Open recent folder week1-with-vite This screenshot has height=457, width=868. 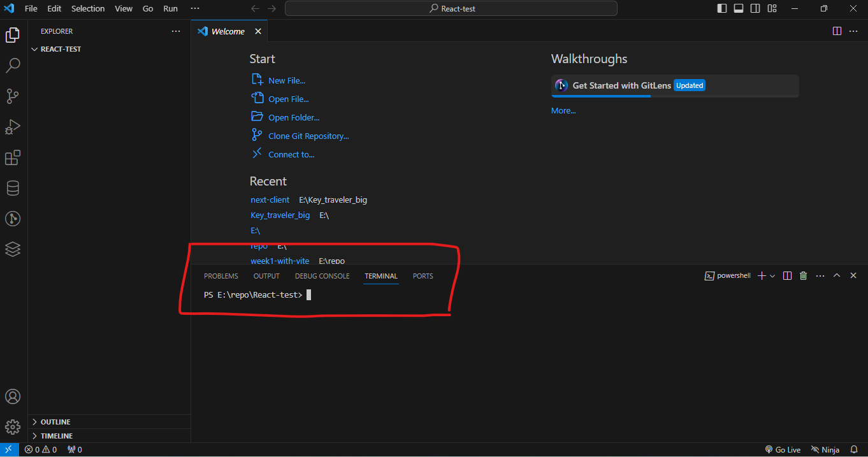pos(280,261)
